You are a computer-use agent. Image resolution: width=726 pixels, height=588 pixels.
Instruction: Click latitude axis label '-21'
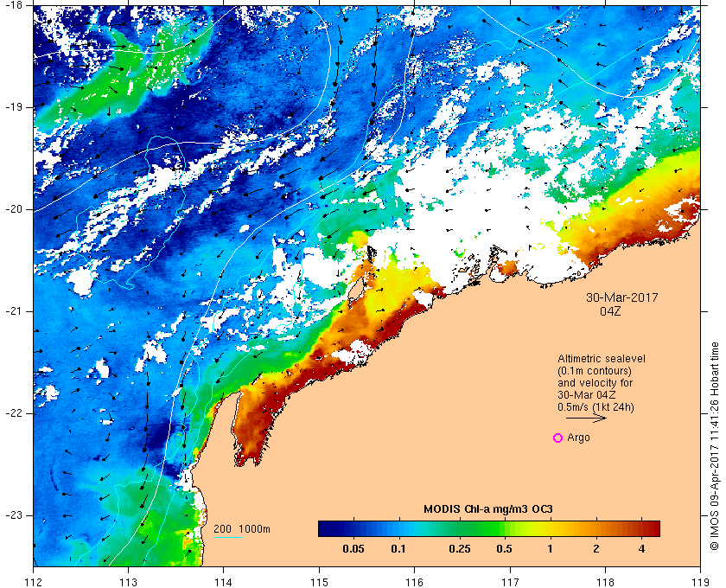(x=14, y=311)
